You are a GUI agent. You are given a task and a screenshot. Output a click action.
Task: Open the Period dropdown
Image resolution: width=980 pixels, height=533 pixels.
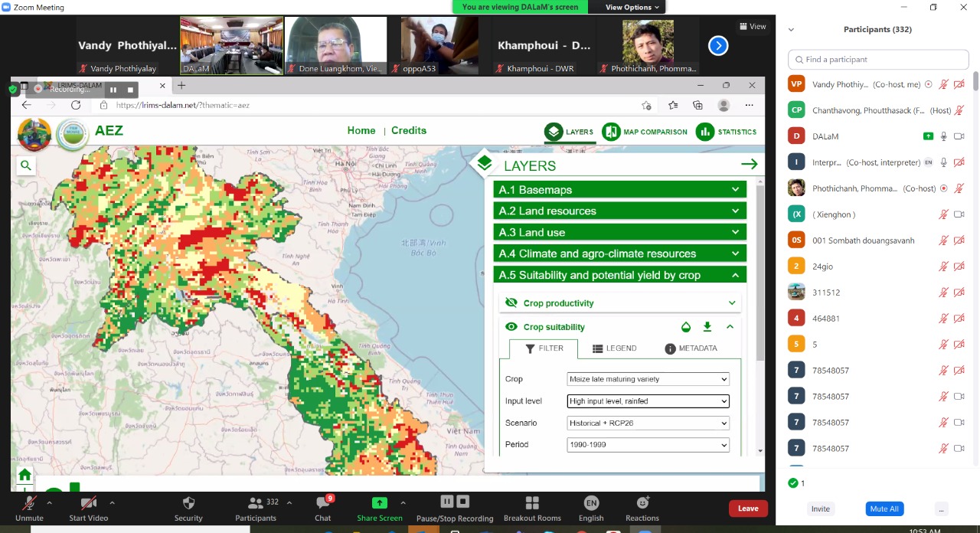click(x=648, y=445)
